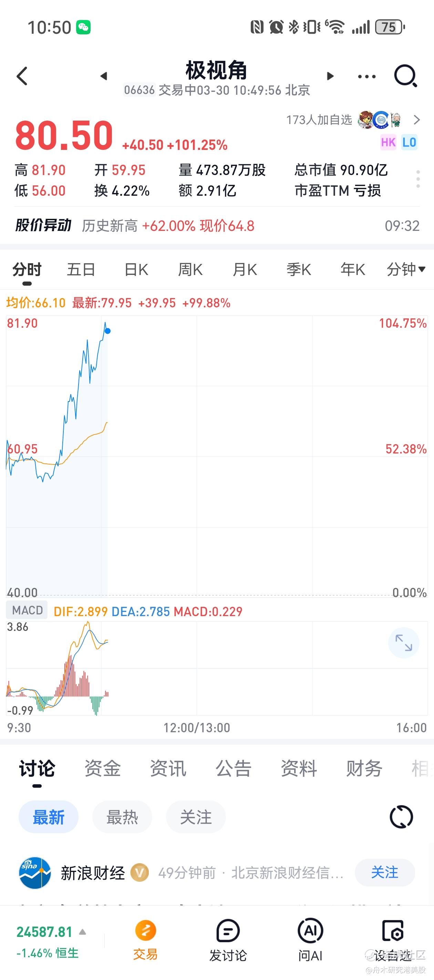Switch to the 日K chart tab
The height and width of the screenshot is (980, 434).
point(136,269)
